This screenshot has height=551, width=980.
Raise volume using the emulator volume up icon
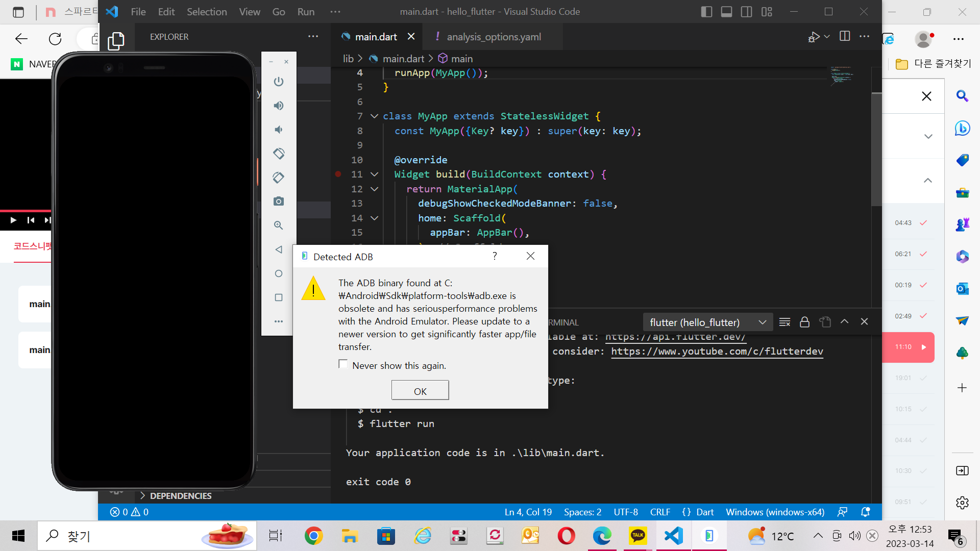(279, 106)
